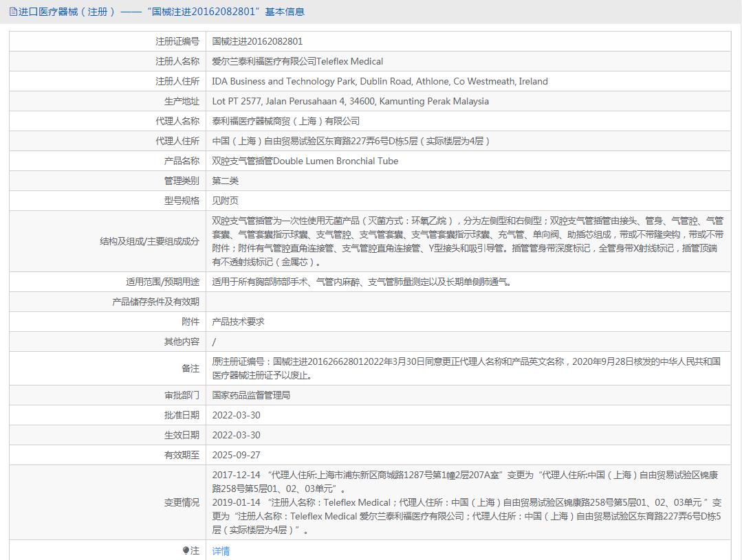Select the IDA Business and Technology Park address

(380, 81)
